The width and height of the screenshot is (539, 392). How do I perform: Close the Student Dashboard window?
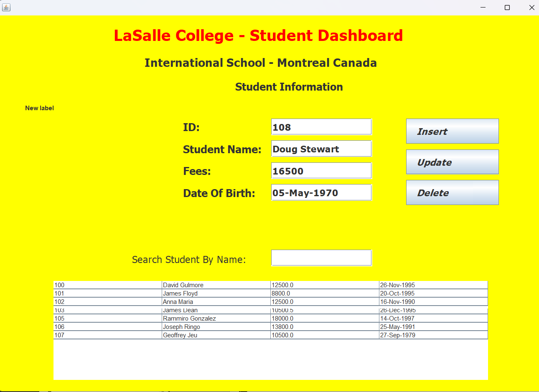tap(531, 8)
